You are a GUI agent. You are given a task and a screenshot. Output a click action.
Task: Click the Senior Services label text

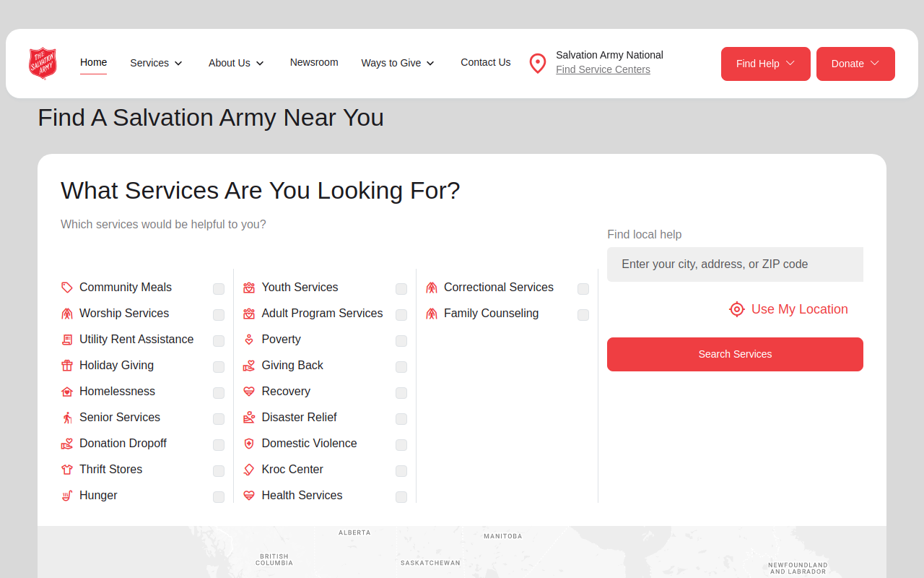click(x=120, y=418)
